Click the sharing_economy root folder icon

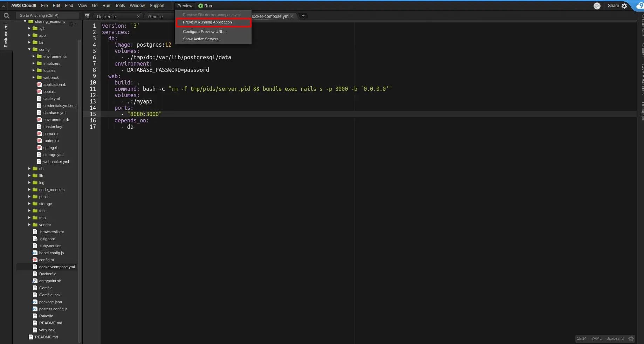pyautogui.click(x=31, y=21)
